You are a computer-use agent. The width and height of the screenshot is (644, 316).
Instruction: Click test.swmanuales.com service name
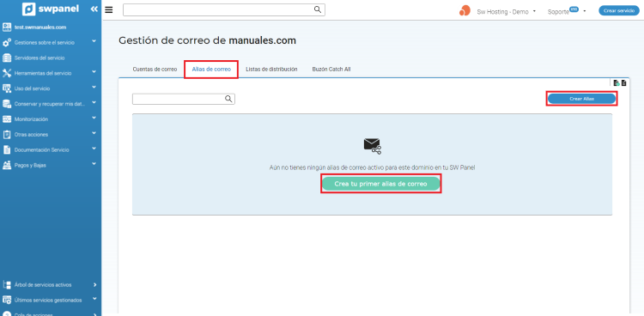(x=40, y=27)
